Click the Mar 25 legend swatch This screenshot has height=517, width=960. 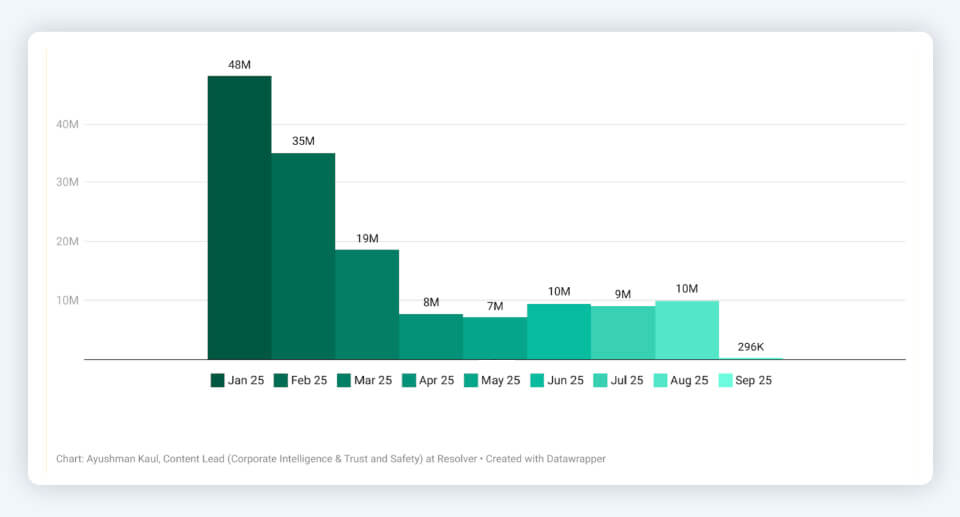coord(345,380)
